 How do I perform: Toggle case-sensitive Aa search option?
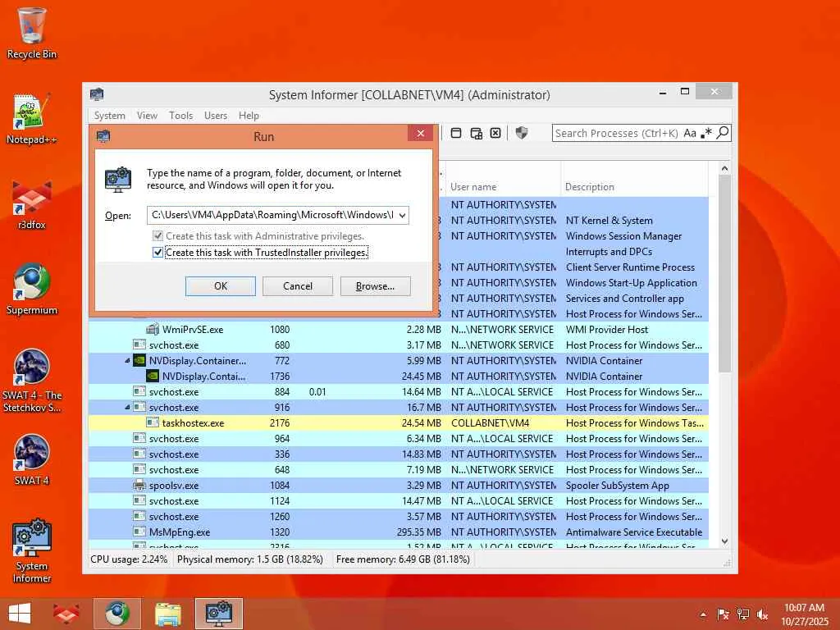coord(689,133)
